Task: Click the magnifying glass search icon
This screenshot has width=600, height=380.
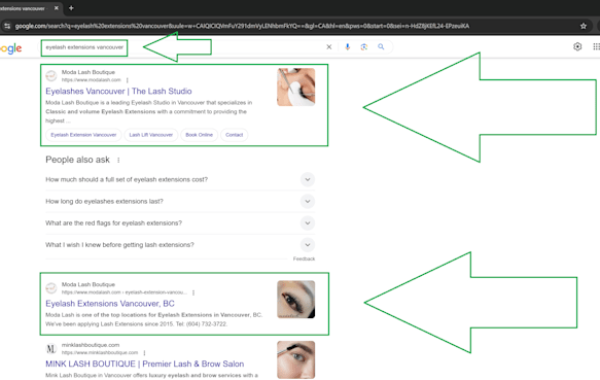Action: point(381,47)
